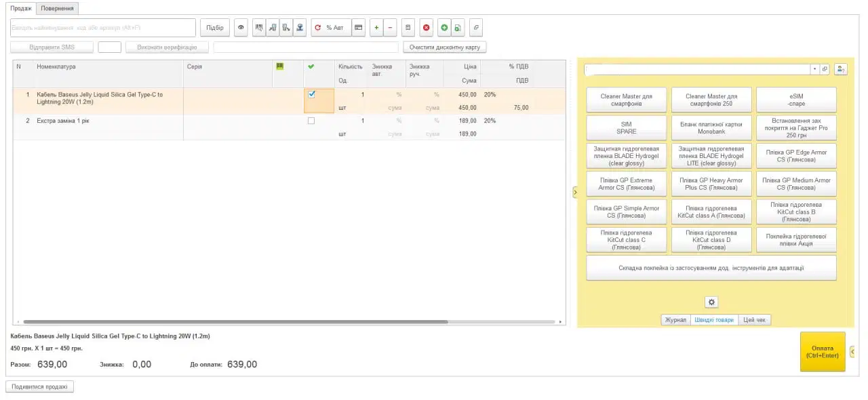The height and width of the screenshot is (400, 868).
Task: Select the Швидкі товари tab
Action: [x=714, y=320]
